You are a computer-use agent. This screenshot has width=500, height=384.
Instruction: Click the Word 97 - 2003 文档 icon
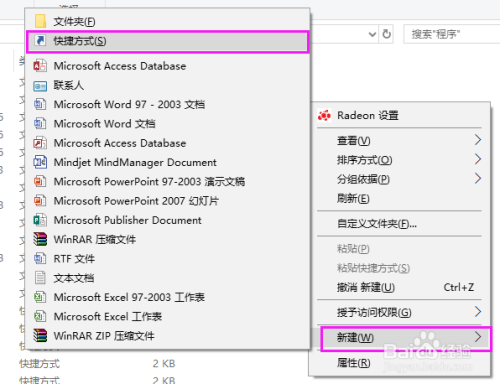40,104
